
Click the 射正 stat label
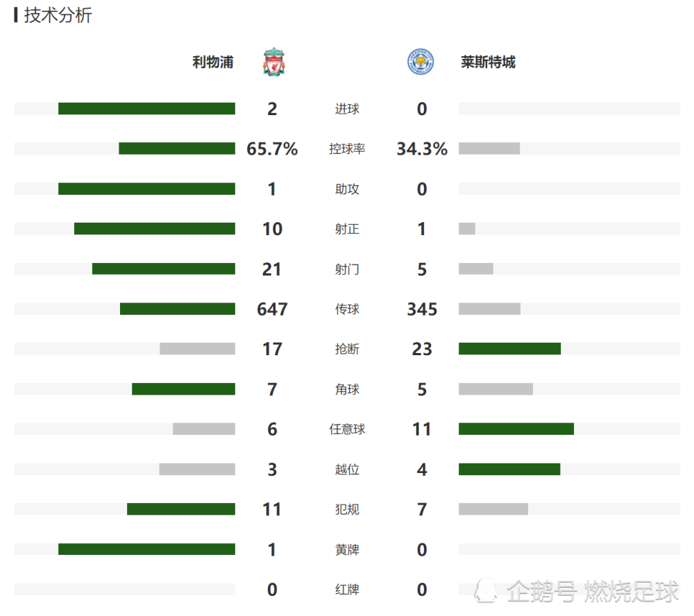pyautogui.click(x=348, y=229)
